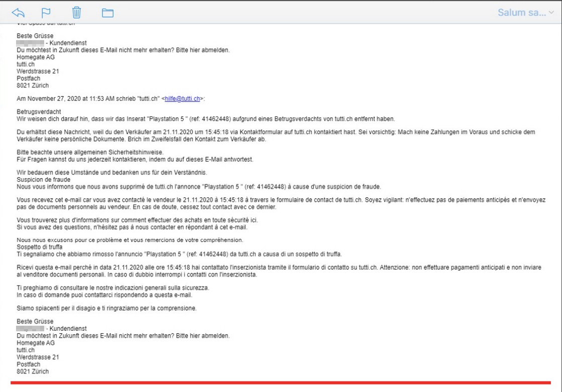Flag this email with the flag icon
Screen dimensions: 562x392
[x=46, y=13]
